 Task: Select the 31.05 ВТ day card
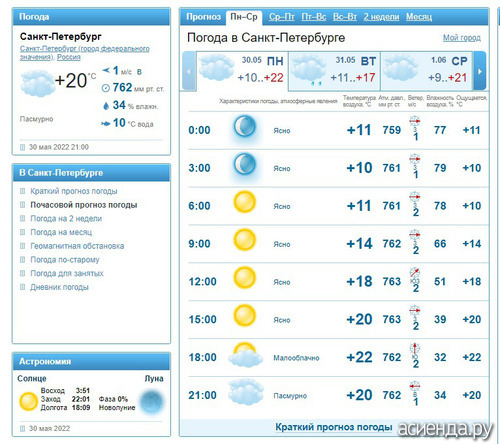(334, 71)
